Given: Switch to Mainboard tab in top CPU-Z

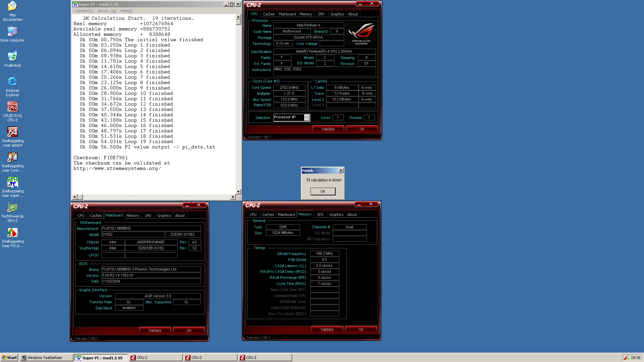Looking at the screenshot, I should click(x=287, y=14).
